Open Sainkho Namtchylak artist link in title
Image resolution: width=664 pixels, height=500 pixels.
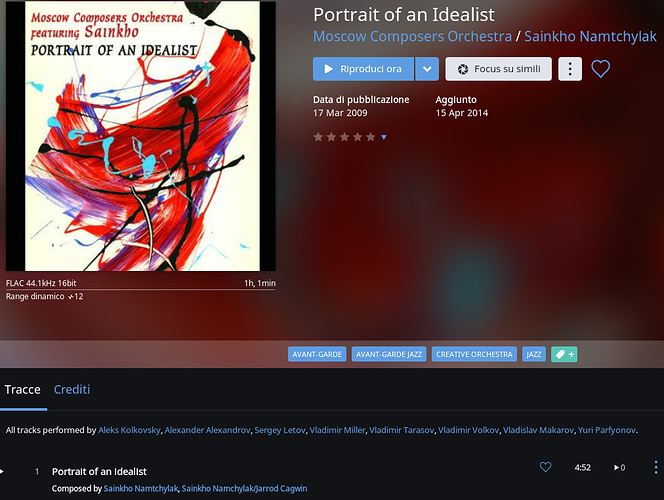tap(590, 36)
